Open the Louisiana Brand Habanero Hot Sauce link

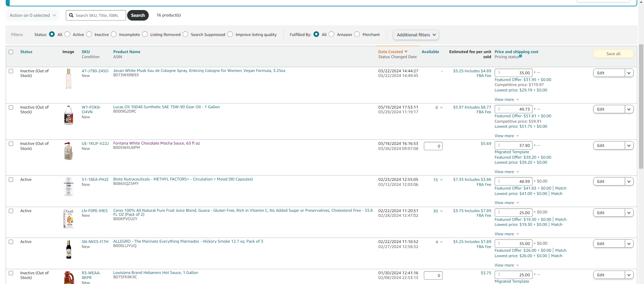(156, 273)
